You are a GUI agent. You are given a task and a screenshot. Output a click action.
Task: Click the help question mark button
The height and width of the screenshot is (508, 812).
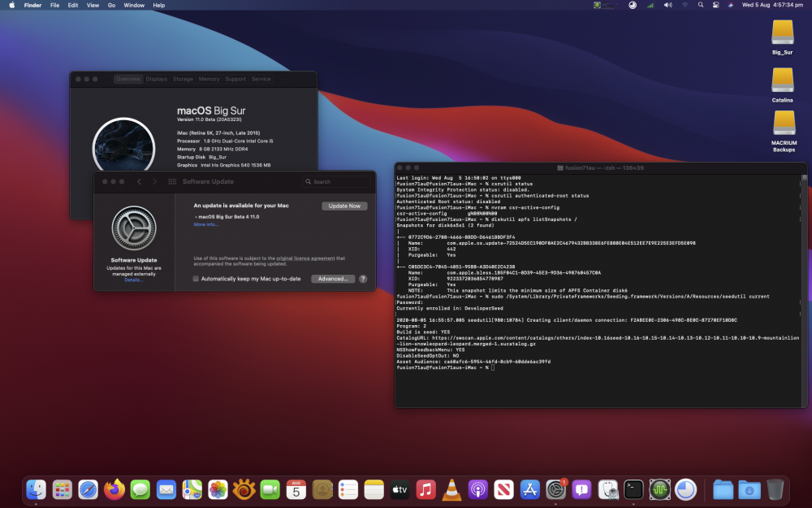click(x=363, y=279)
